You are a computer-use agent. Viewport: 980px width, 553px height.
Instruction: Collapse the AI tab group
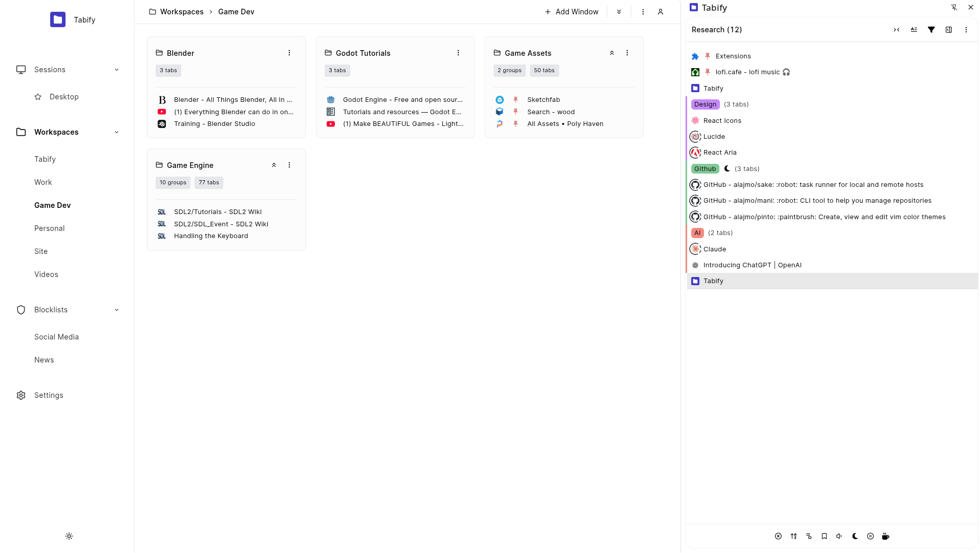pos(697,233)
